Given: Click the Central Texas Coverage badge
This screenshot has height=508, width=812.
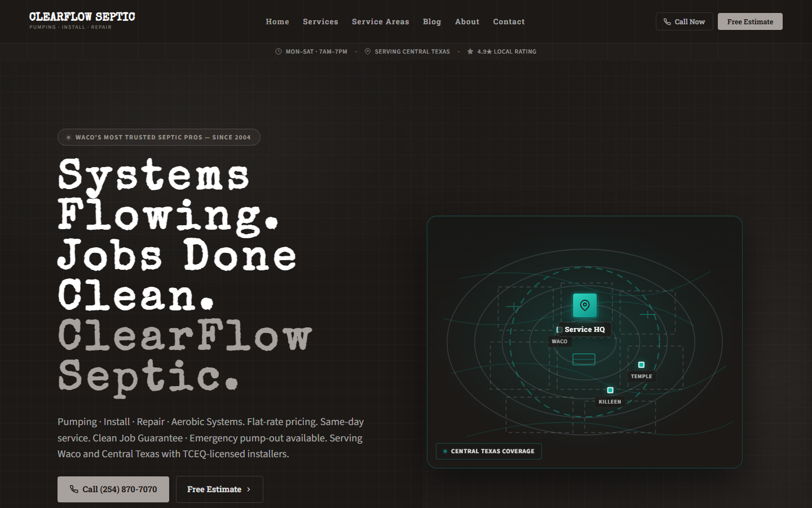Looking at the screenshot, I should [489, 452].
